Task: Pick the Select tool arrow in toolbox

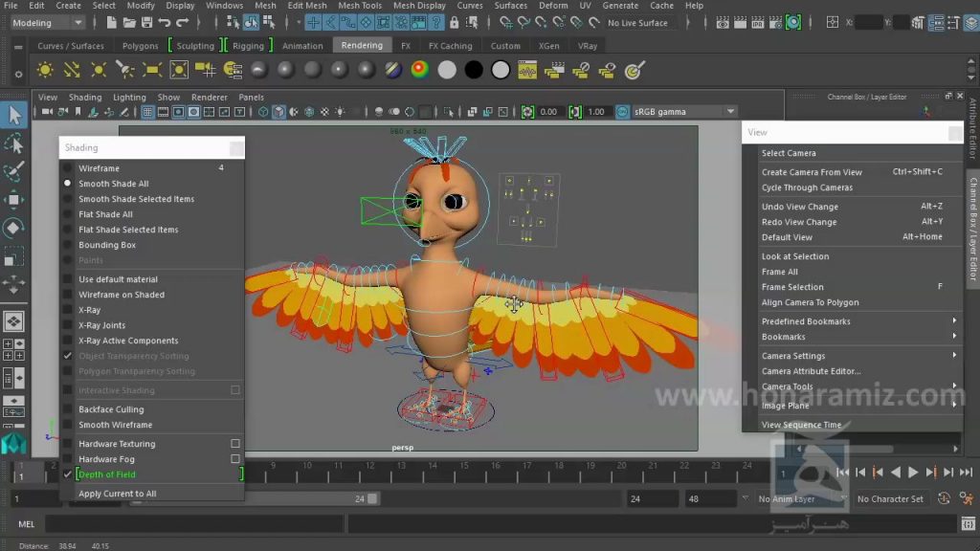Action: click(x=13, y=115)
